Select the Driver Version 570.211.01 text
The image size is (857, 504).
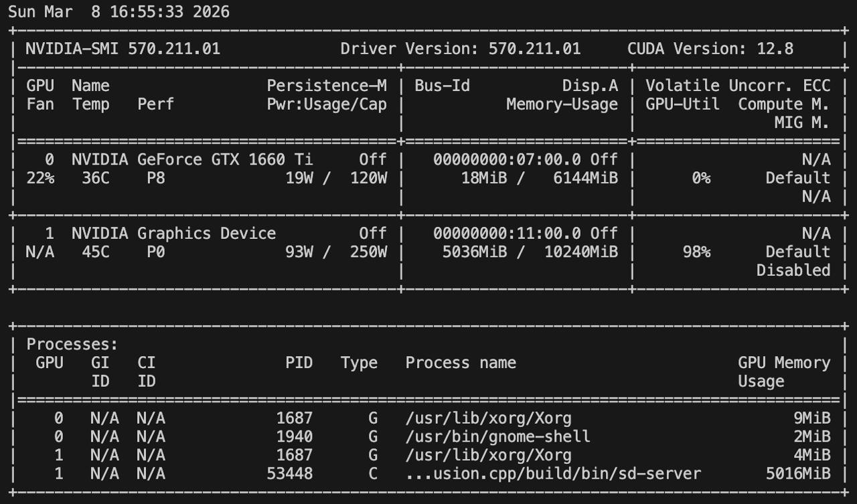pos(460,49)
